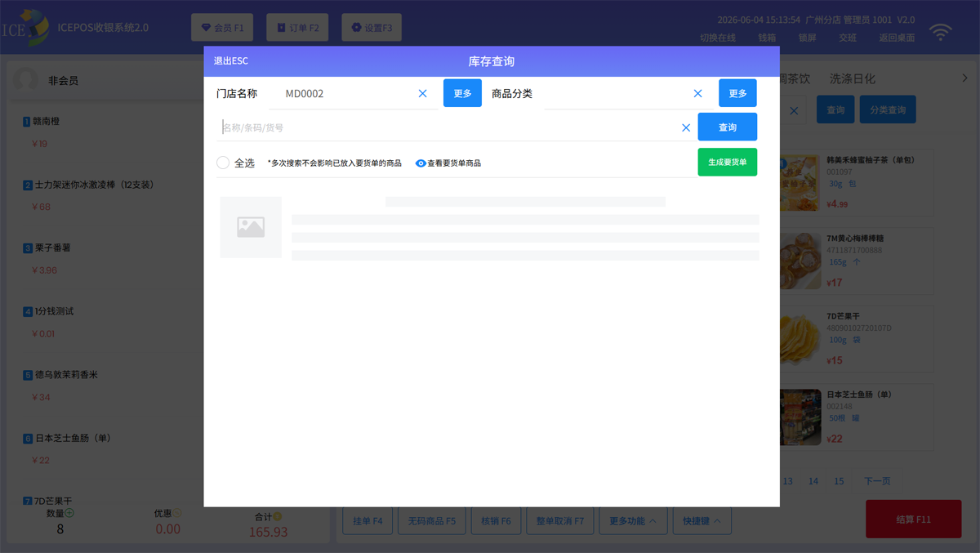Click 整单取消 F7 button
The width and height of the screenshot is (980, 553).
[559, 521]
